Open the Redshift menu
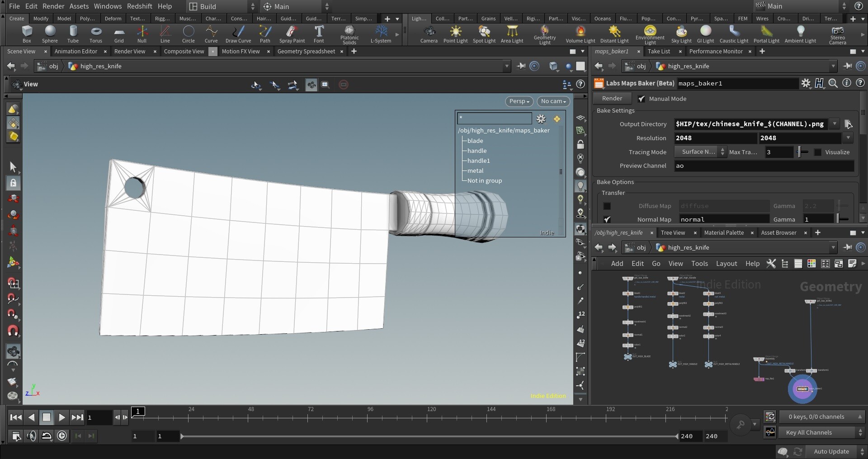868x459 pixels. [140, 6]
